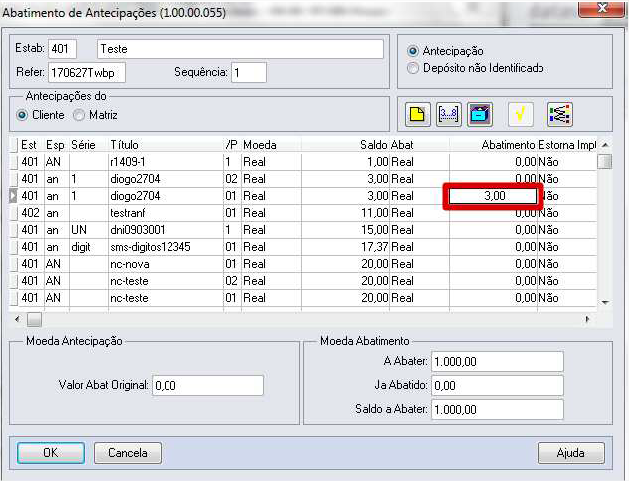Click the Refer field 170627Twbp

(x=87, y=73)
